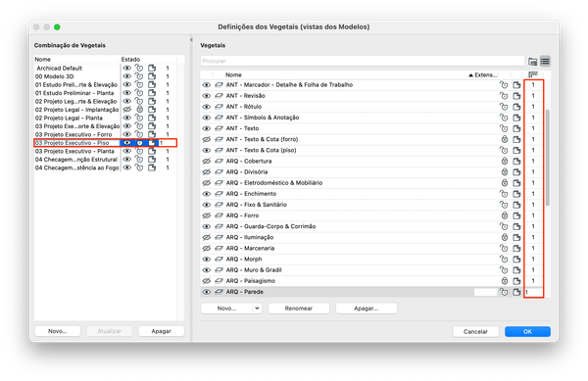
Task: Click the Procurar search field
Action: 363,61
